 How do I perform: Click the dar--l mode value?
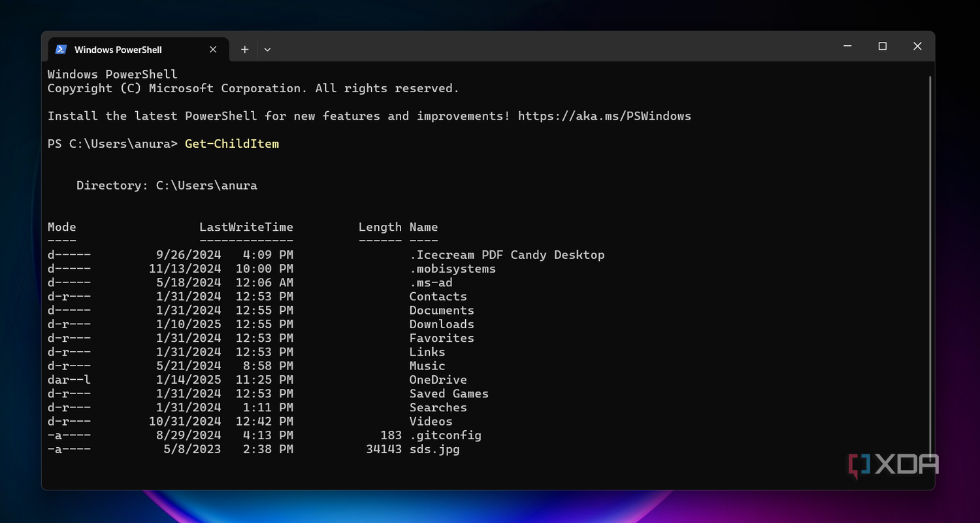[x=69, y=380]
